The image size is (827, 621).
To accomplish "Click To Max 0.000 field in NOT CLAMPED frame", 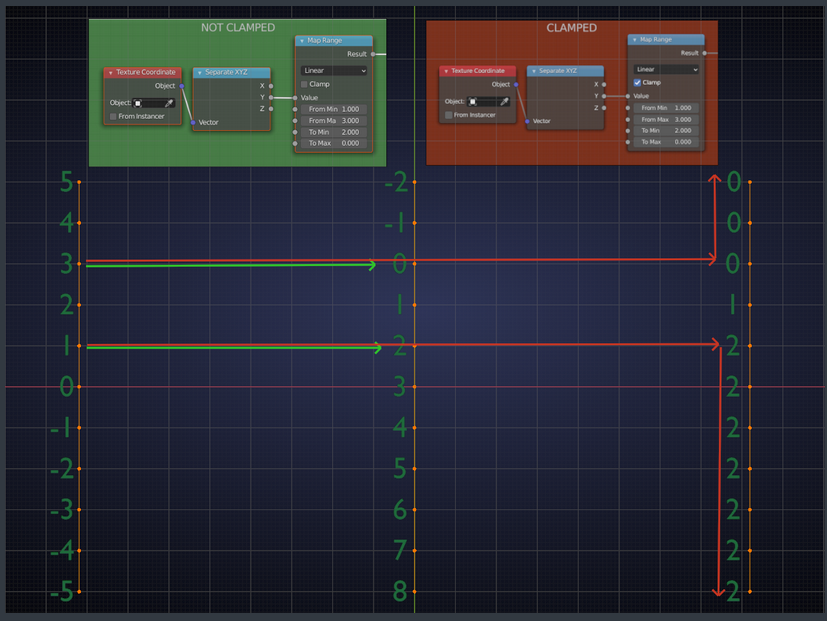I will tap(334, 143).
